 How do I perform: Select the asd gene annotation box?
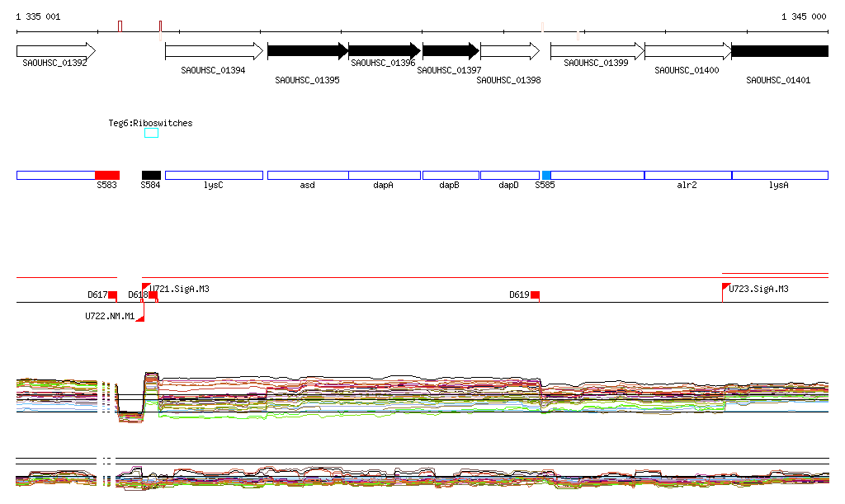(x=308, y=175)
